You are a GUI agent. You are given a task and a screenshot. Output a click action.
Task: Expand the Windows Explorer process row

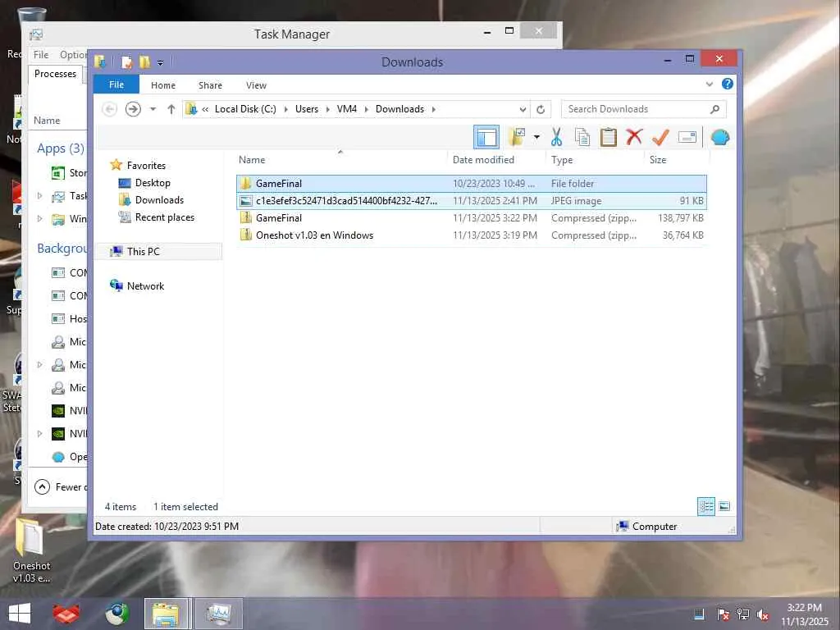coord(39,218)
